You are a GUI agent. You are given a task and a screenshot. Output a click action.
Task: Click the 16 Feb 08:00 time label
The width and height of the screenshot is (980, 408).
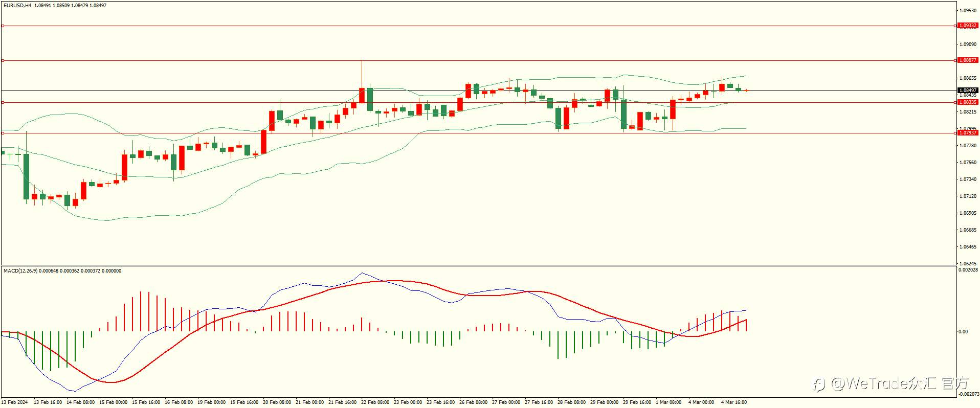coord(179,402)
